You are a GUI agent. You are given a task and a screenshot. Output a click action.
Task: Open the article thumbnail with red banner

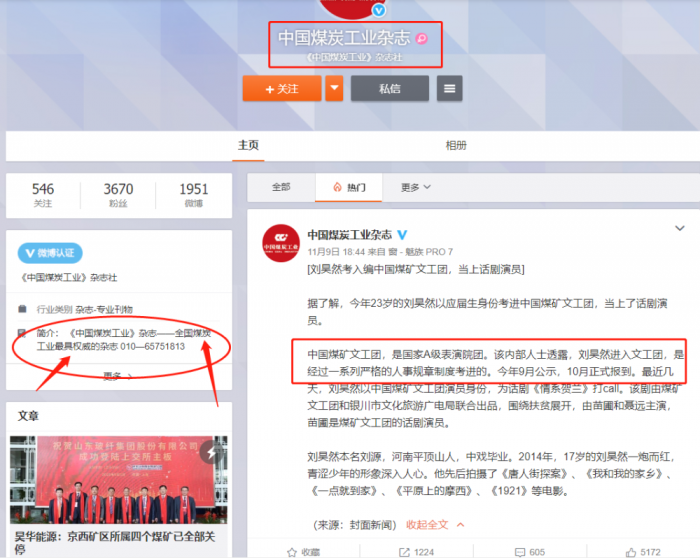(119, 480)
